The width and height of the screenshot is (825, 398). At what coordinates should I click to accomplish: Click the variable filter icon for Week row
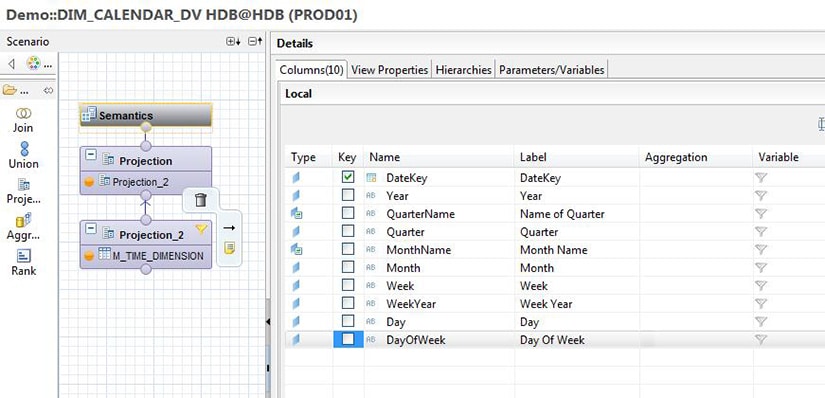coord(760,285)
